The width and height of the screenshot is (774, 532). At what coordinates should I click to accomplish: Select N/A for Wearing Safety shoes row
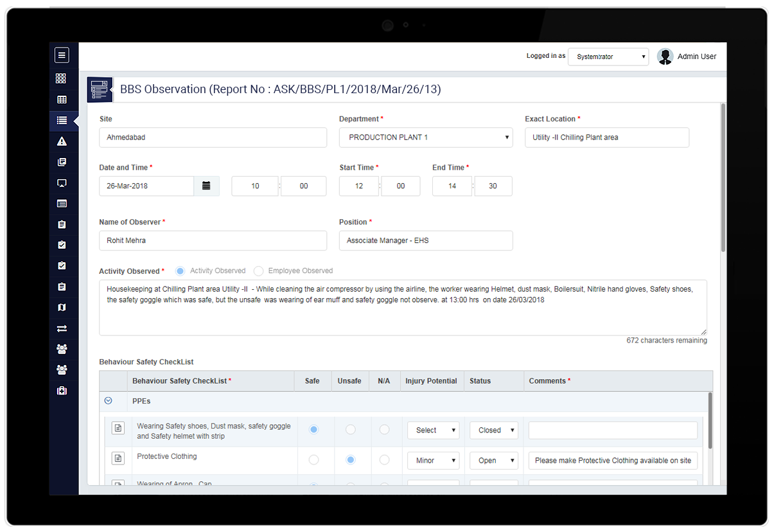[384, 429]
